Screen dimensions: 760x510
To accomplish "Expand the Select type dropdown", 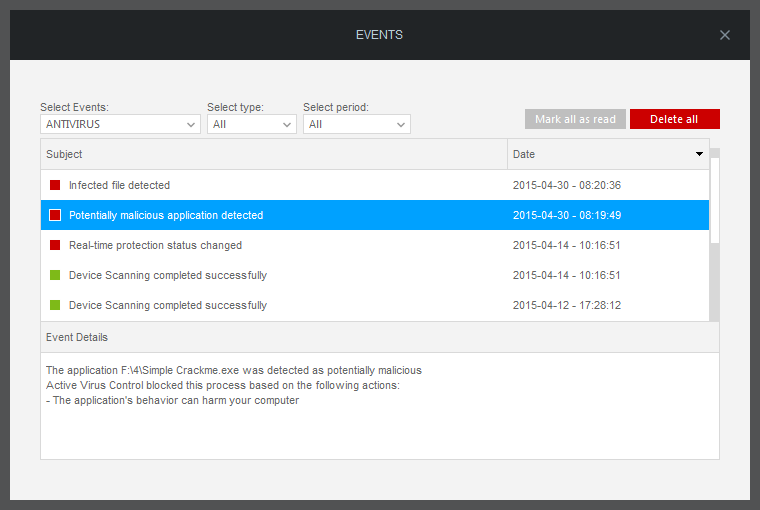I will point(251,124).
